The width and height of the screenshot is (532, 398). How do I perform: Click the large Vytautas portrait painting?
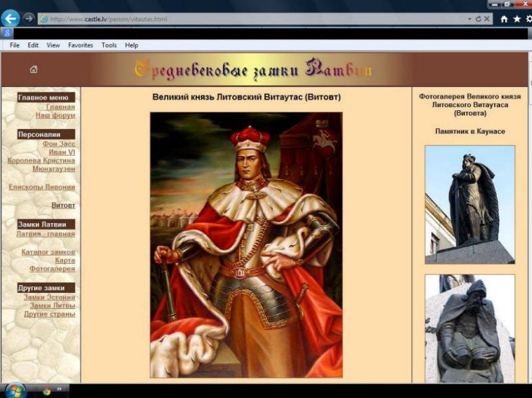tap(246, 245)
